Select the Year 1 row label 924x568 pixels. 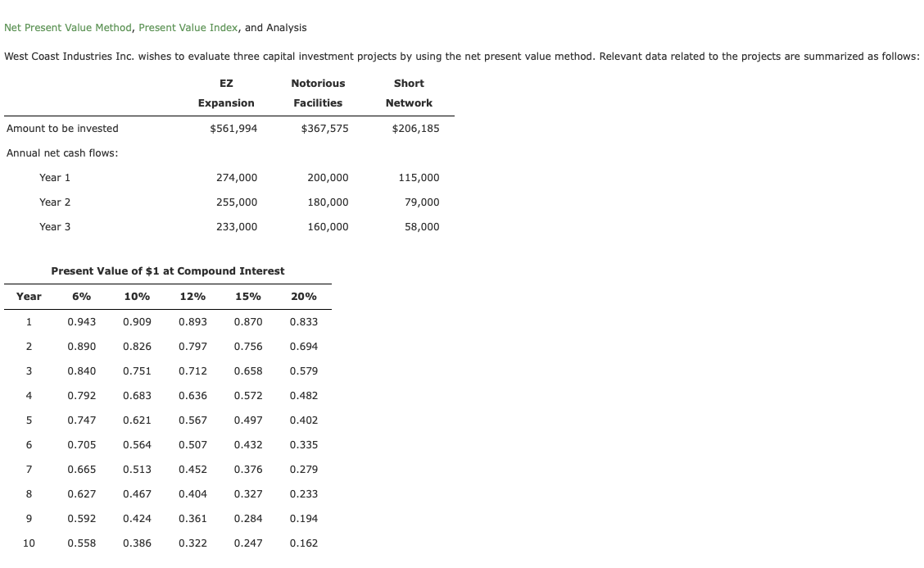click(55, 177)
